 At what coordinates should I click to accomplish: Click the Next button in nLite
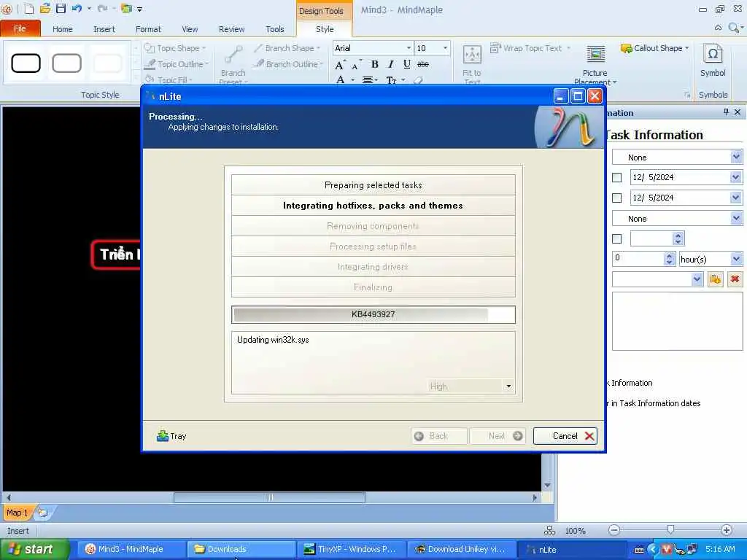[x=498, y=436]
